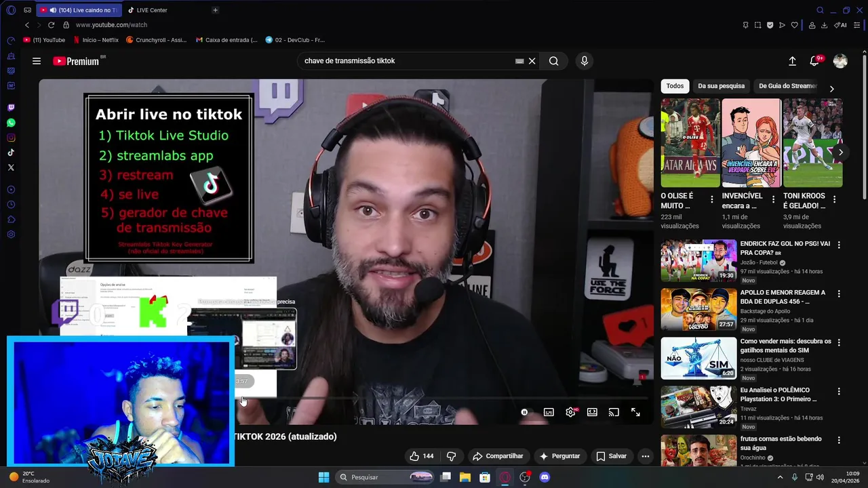Open the YouTube create/upload button

[792, 61]
